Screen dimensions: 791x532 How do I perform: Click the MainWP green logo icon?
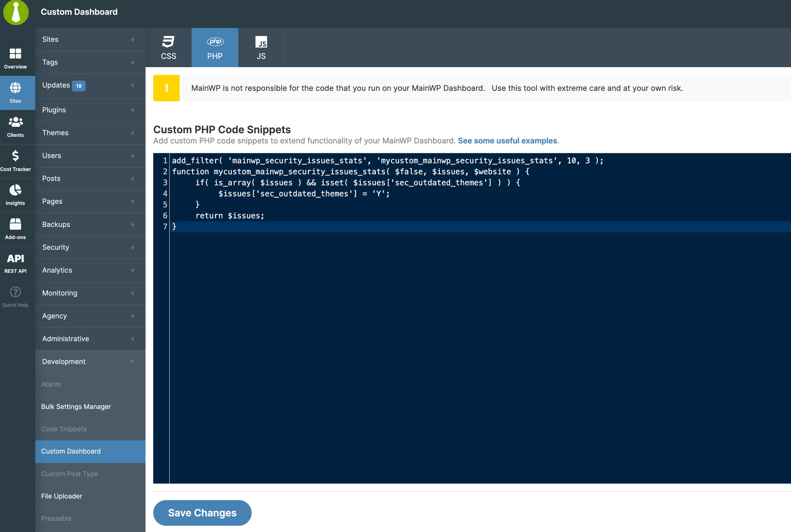coord(16,12)
